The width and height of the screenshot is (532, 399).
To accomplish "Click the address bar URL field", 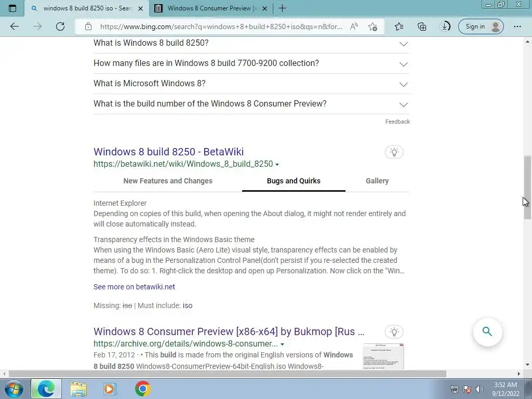I will 221,26.
